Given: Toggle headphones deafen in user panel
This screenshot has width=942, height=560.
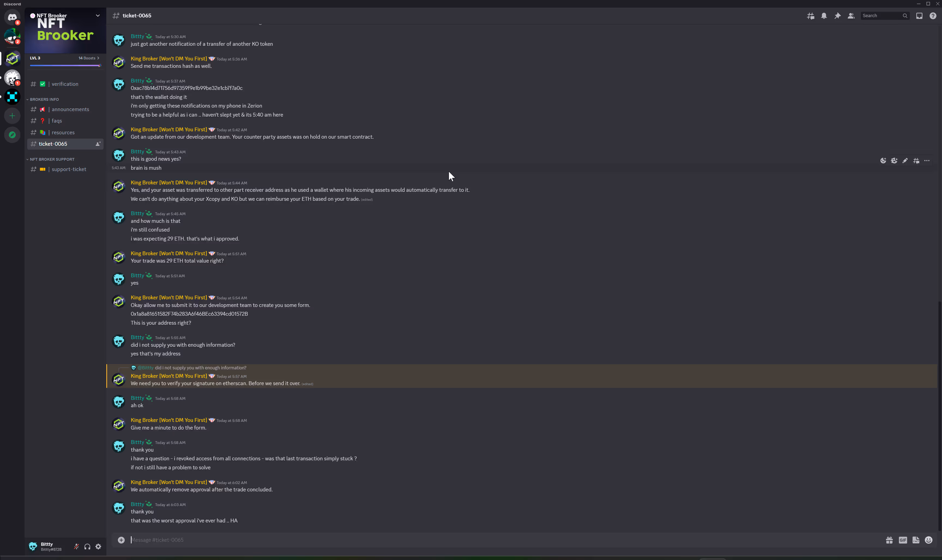Looking at the screenshot, I should (87, 546).
